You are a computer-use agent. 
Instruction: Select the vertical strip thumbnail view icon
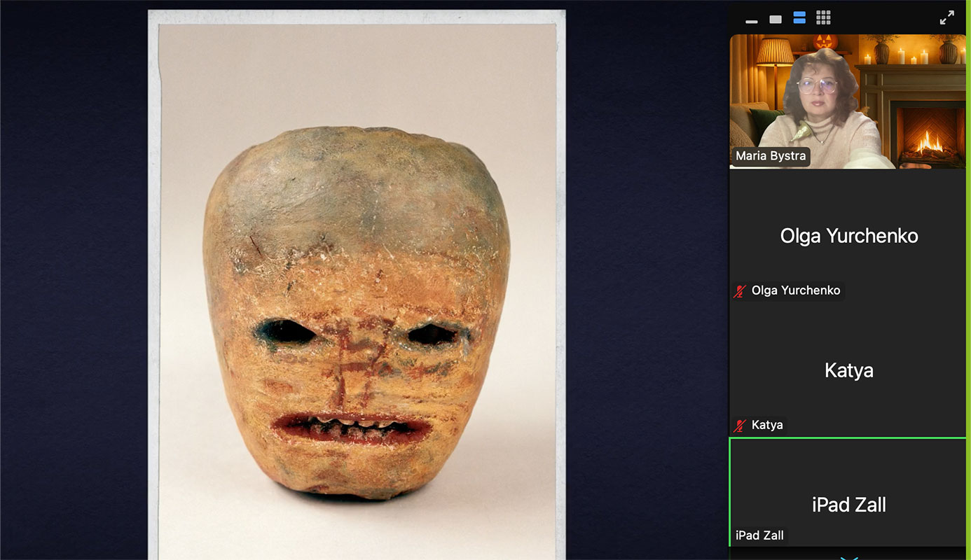coord(799,18)
